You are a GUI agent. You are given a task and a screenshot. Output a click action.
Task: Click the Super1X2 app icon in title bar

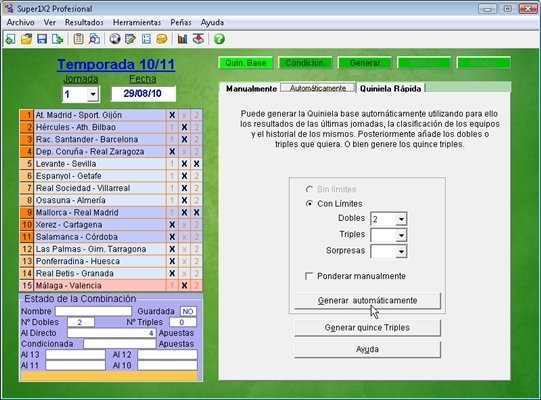9,8
